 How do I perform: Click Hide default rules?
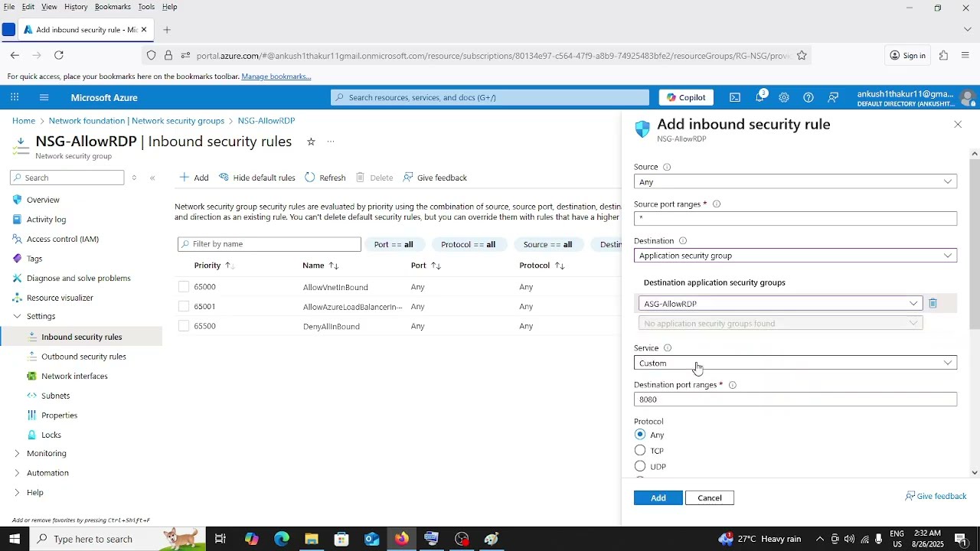pos(257,178)
